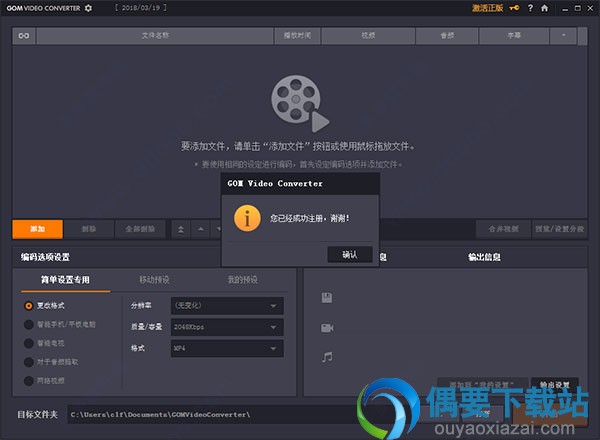Viewport: 600px width, 440px height.
Task: Click the preview/split settings button
Action: click(x=559, y=229)
